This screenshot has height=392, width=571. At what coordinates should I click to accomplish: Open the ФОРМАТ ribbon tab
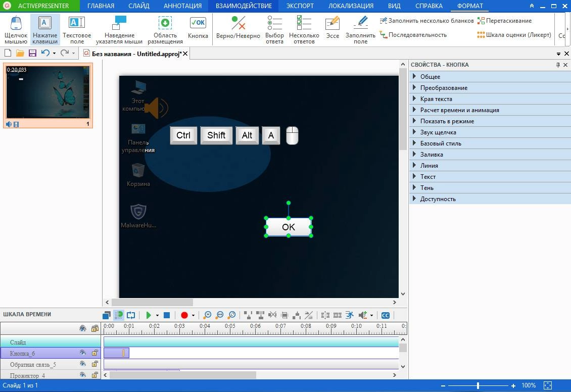coord(470,6)
